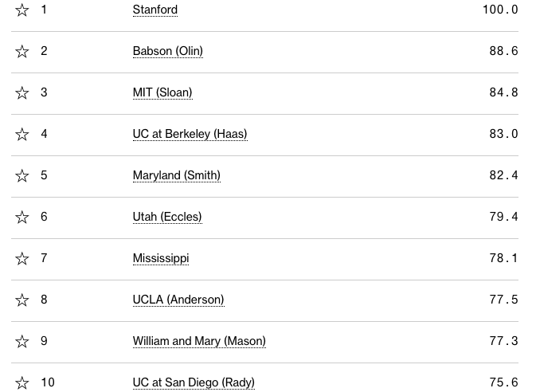This screenshot has width=536, height=392.
Task: Favorite UC at San Diego (Rady)
Action: (x=22, y=383)
